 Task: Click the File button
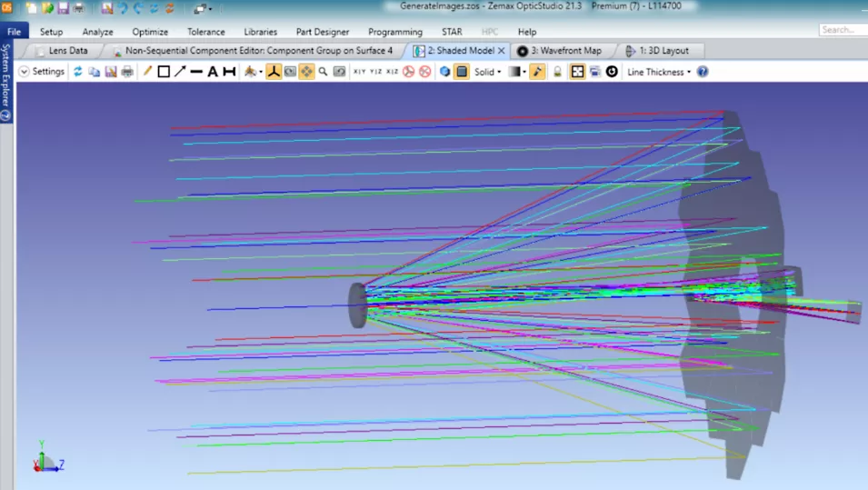click(x=15, y=32)
